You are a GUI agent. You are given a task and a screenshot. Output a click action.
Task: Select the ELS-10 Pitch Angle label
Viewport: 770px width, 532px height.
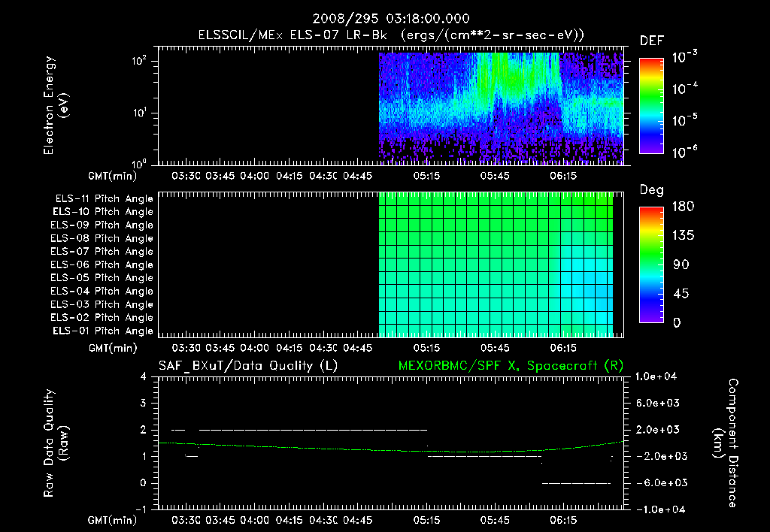coord(103,212)
